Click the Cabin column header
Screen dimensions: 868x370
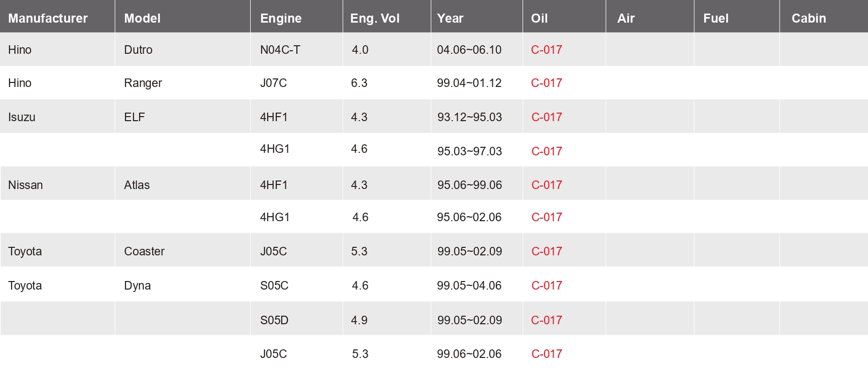(x=809, y=18)
